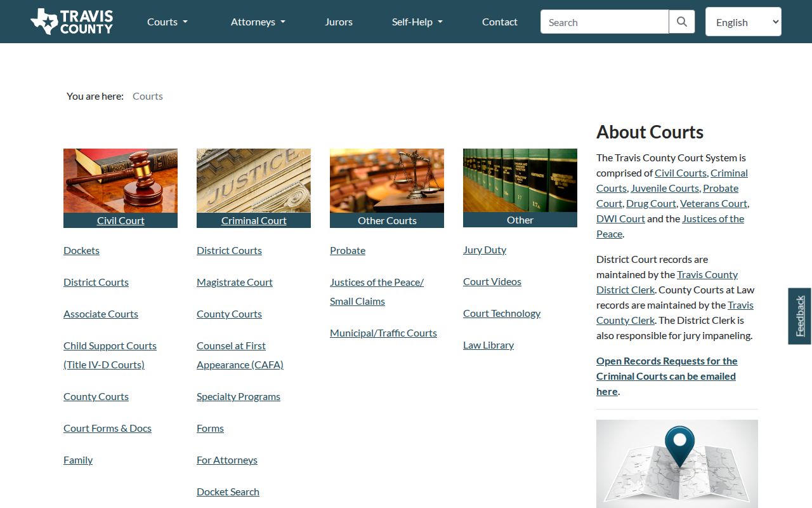812x508 pixels.
Task: Open Travis County District Clerk link
Action: [x=667, y=282]
